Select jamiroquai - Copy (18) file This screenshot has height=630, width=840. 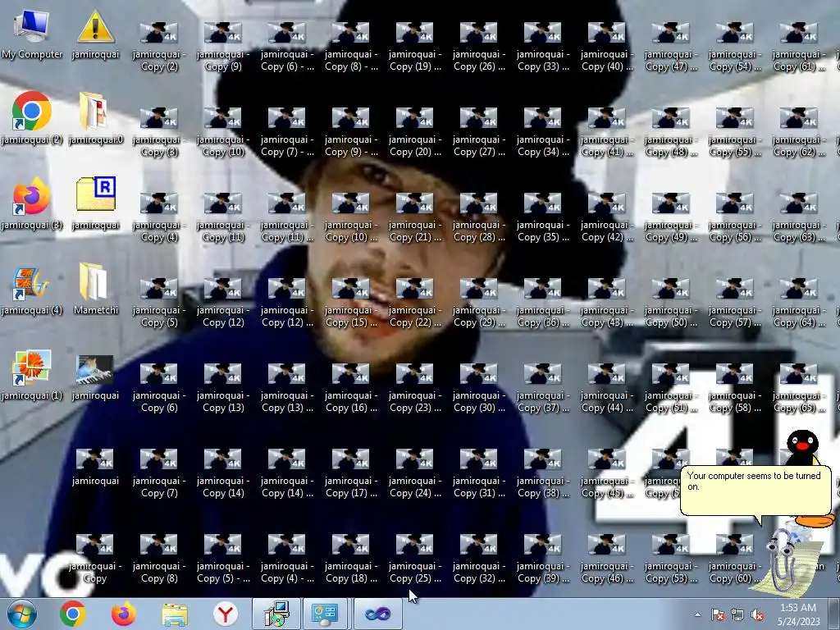click(x=350, y=557)
